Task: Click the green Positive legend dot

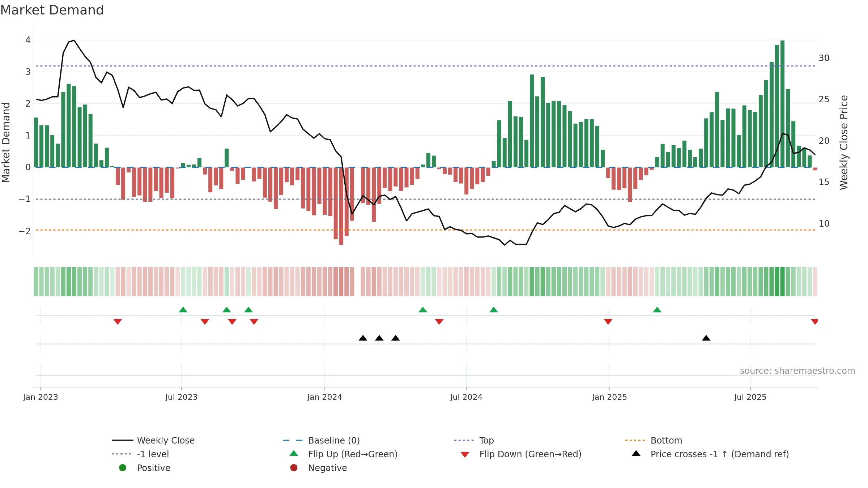Action: pyautogui.click(x=123, y=468)
